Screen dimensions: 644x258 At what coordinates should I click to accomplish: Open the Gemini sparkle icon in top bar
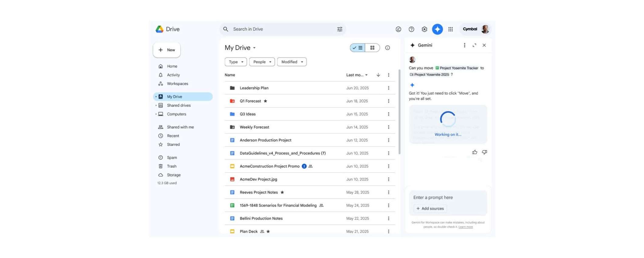(437, 29)
